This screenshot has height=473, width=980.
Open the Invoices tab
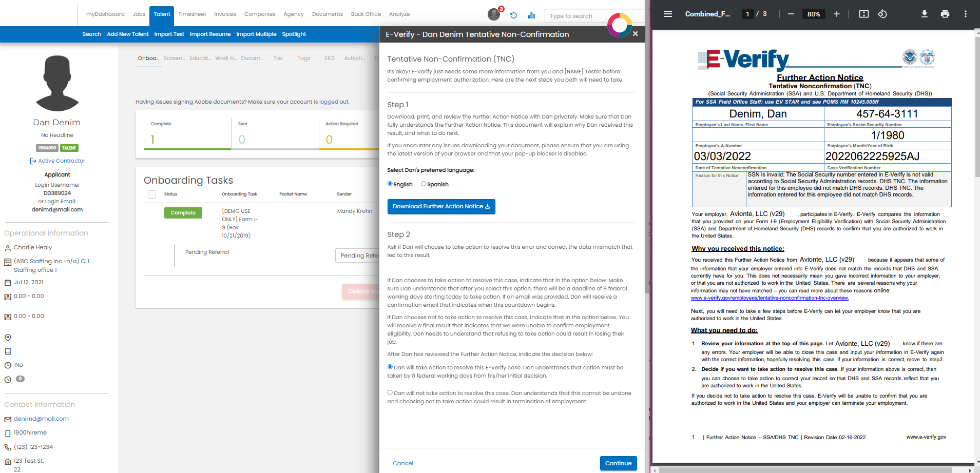click(225, 14)
